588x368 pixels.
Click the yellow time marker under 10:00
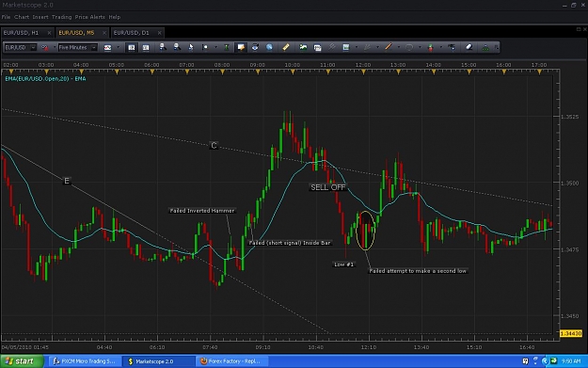click(293, 72)
